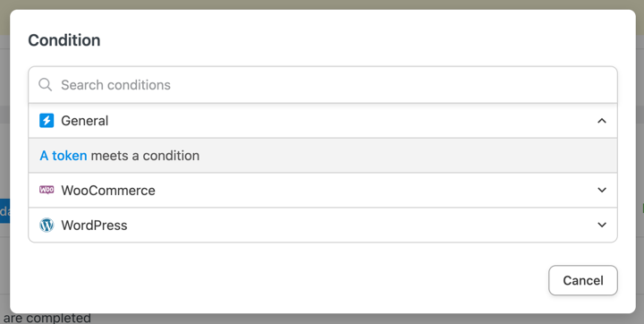Click the blue "A token" text
The height and width of the screenshot is (324, 644).
tap(64, 156)
